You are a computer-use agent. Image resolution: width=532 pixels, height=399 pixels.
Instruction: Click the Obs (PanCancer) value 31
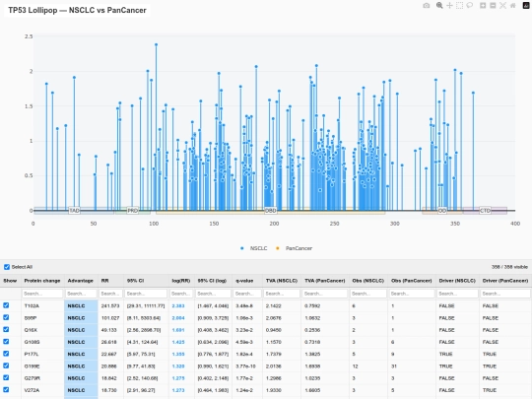tap(394, 366)
